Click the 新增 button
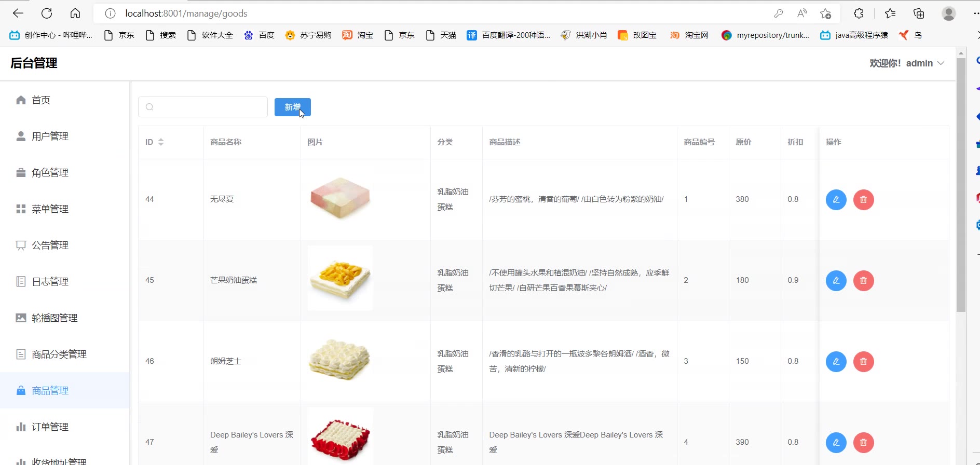The height and width of the screenshot is (465, 980). click(293, 107)
